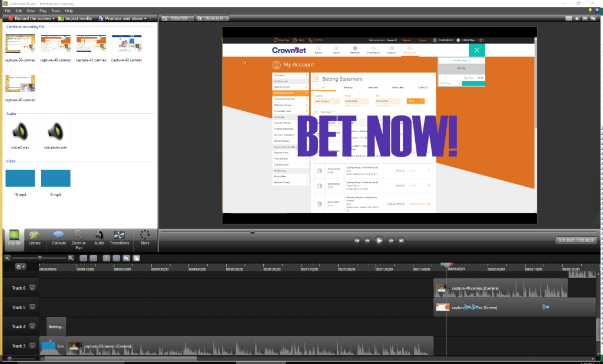
Task: Click the playhead marker on the timeline ruler
Action: (446, 264)
